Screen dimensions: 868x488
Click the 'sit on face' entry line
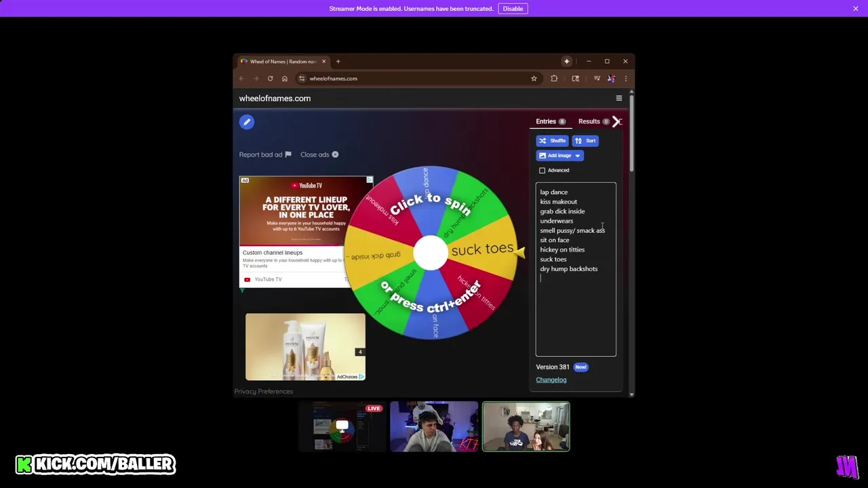pyautogui.click(x=555, y=240)
